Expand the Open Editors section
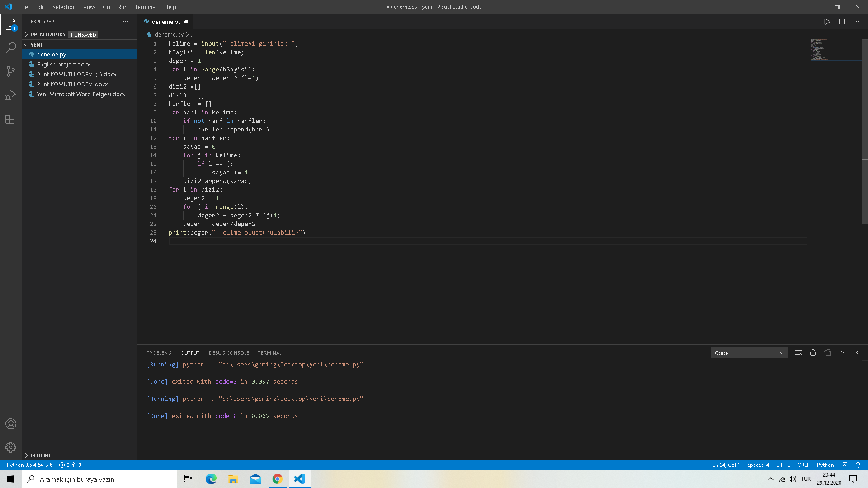This screenshot has width=868, height=488. 47,34
